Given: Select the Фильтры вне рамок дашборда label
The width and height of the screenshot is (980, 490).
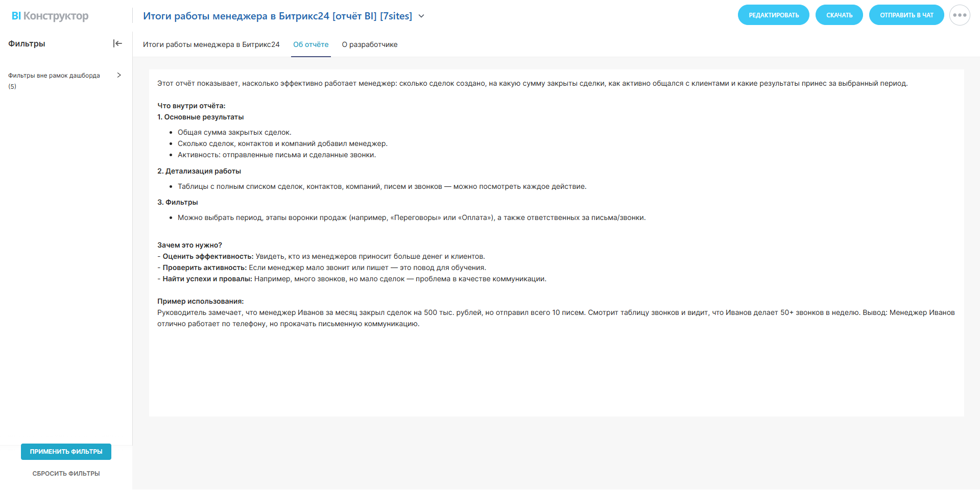Looking at the screenshot, I should 54,76.
